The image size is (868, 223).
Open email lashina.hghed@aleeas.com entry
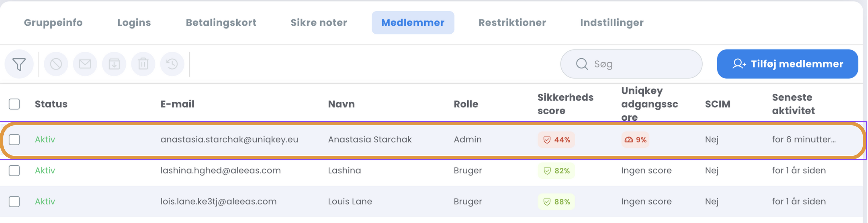coord(221,171)
